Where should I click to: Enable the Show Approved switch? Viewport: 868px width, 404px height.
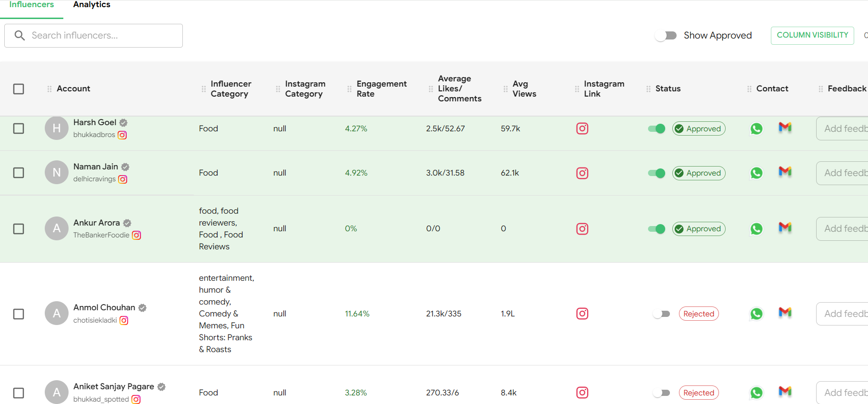[x=666, y=36]
